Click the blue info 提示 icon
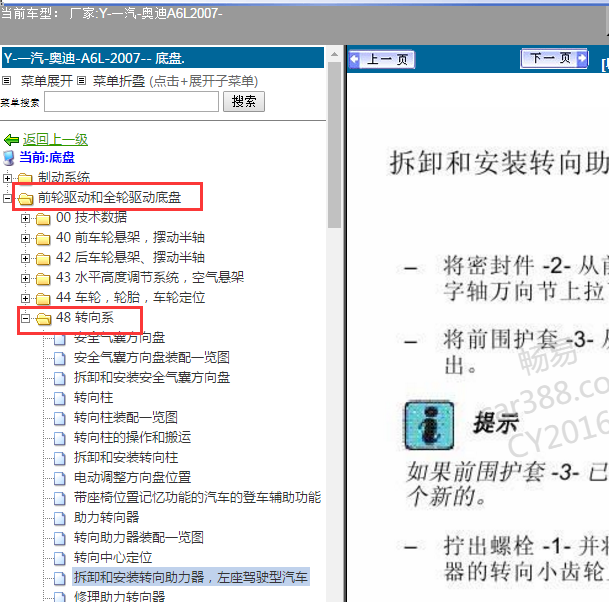 coord(429,425)
